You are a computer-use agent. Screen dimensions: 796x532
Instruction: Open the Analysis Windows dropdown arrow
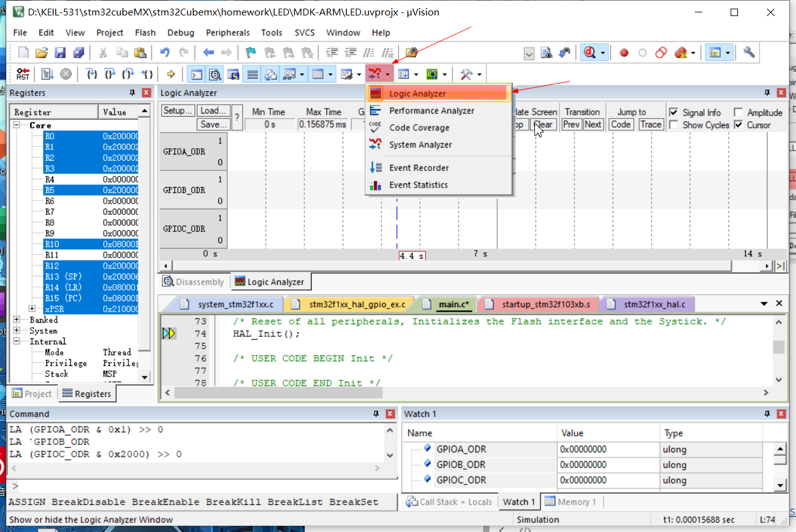[388, 75]
